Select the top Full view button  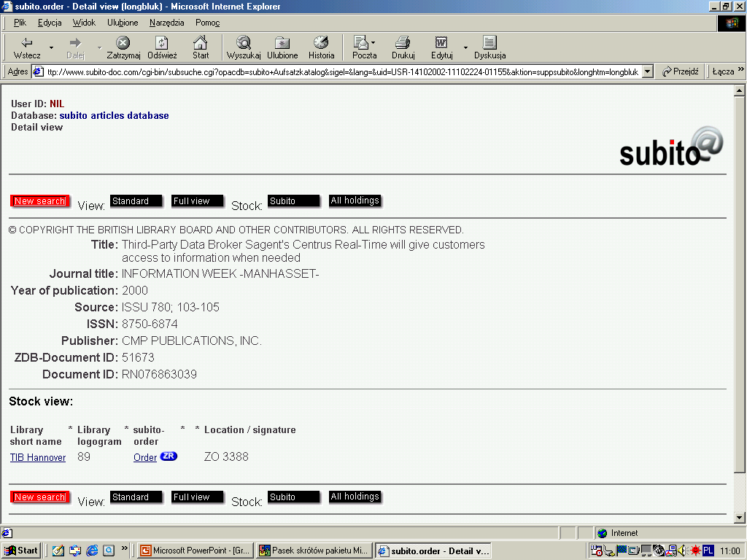click(x=197, y=201)
